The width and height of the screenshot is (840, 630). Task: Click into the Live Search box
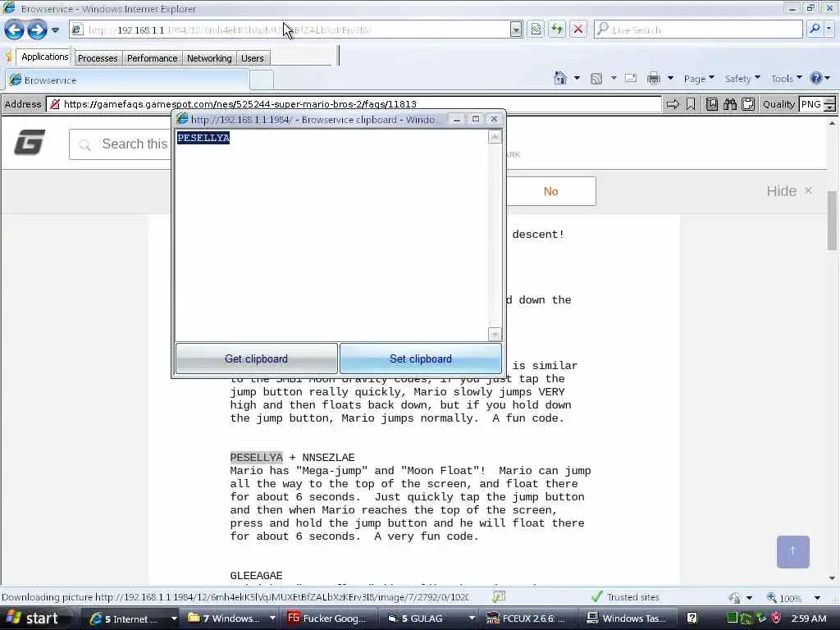(x=698, y=30)
